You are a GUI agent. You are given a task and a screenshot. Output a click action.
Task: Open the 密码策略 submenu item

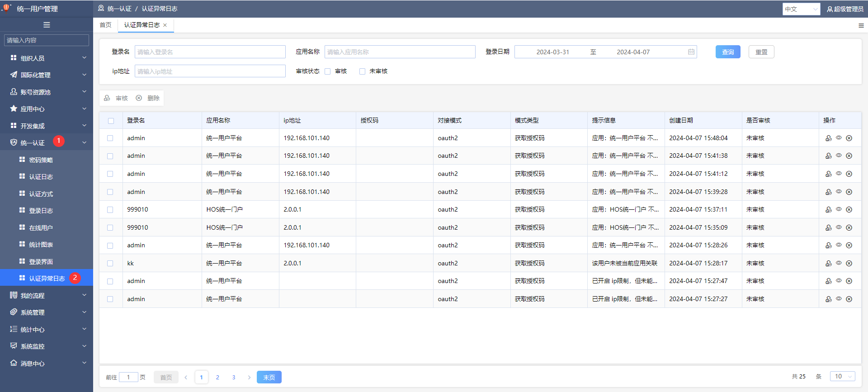tap(47, 160)
